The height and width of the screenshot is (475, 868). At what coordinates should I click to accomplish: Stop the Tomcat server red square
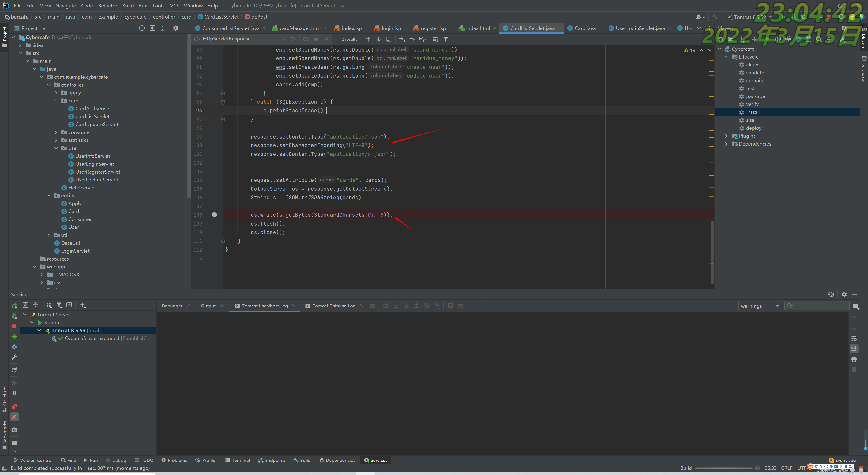coord(14,327)
